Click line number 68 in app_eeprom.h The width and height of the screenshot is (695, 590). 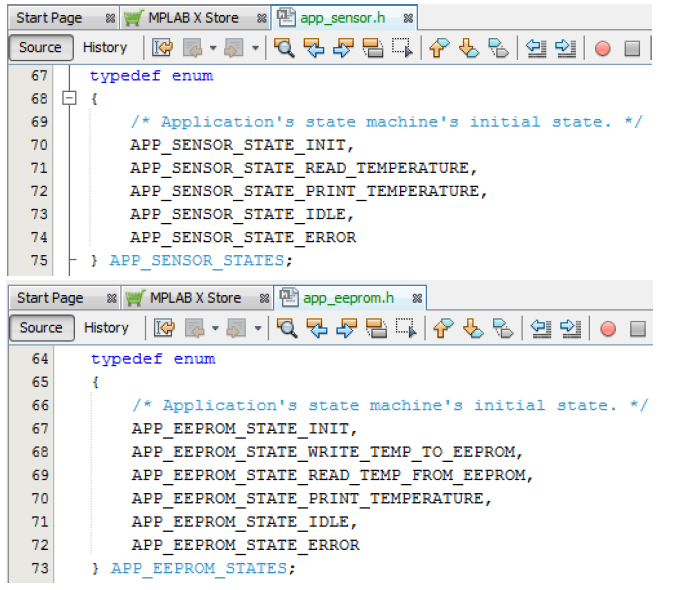click(x=40, y=452)
